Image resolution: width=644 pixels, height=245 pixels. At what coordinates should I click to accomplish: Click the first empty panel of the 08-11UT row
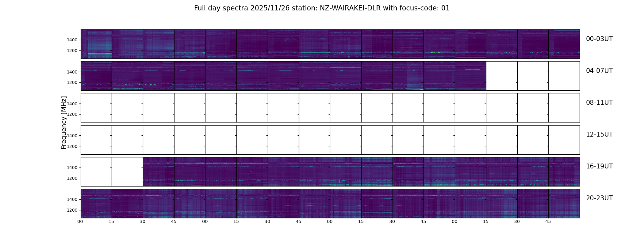pos(96,108)
